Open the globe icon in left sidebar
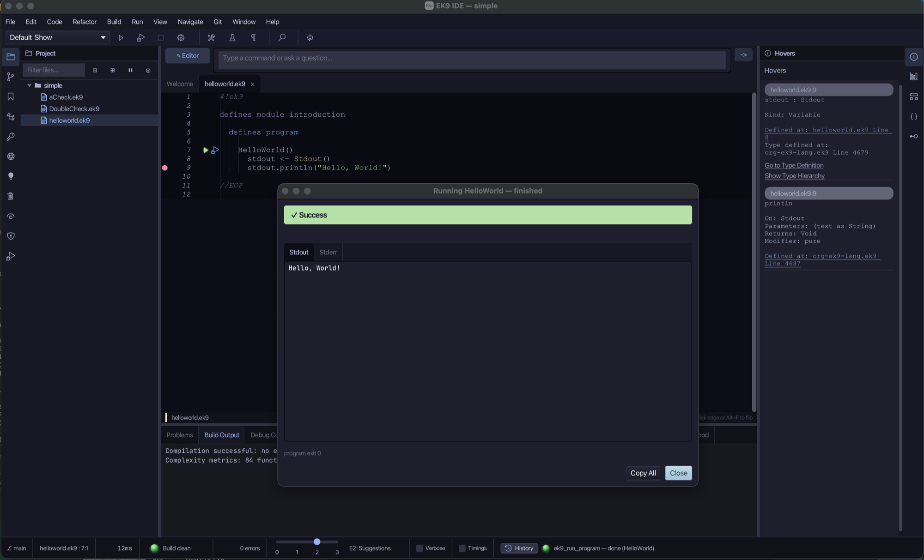Screen dimensions: 924x560 point(11,157)
